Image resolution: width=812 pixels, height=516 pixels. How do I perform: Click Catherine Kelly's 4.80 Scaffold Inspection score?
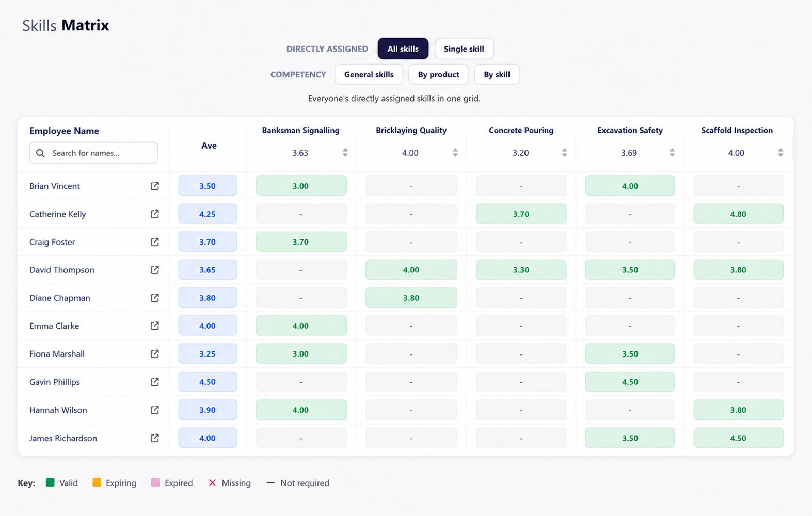[x=738, y=214]
